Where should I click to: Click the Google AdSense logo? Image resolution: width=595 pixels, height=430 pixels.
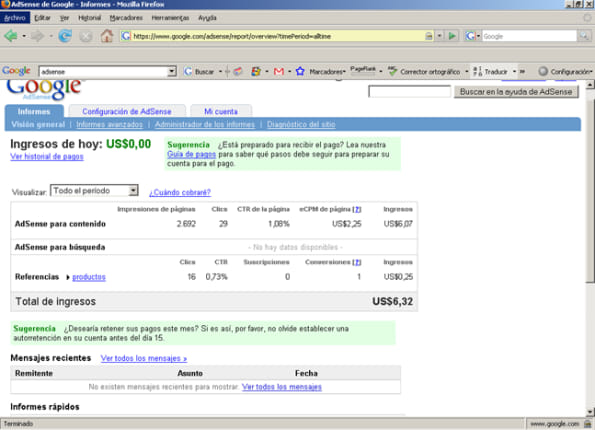tap(44, 90)
